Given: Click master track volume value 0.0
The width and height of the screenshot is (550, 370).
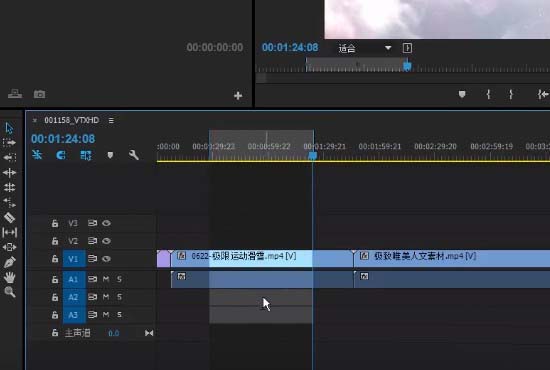Looking at the screenshot, I should 114,333.
